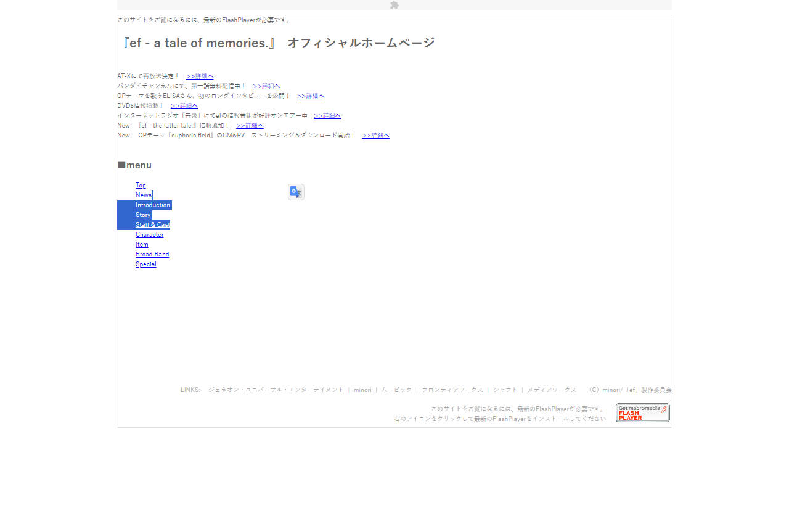Open details link for ELISA interview news

tap(311, 96)
